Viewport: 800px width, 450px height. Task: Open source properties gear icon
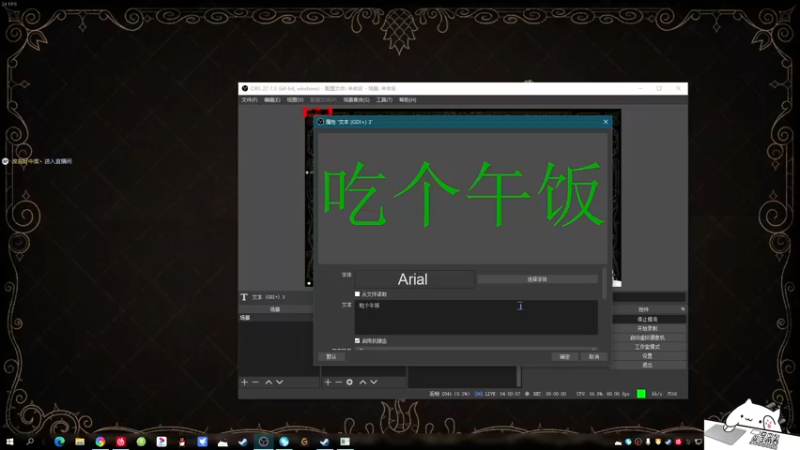click(x=349, y=382)
